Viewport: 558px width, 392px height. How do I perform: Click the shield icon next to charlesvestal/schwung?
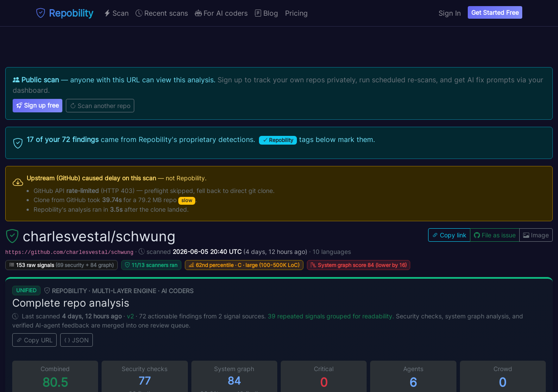click(12, 236)
